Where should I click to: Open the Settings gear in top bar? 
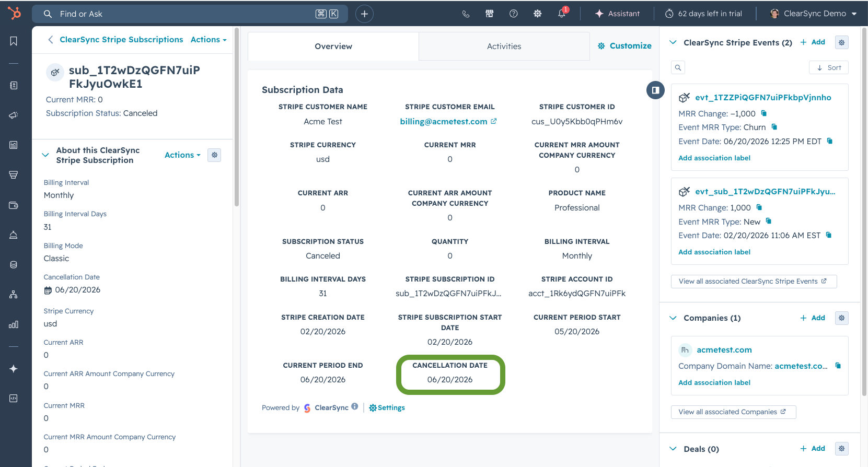tap(537, 14)
